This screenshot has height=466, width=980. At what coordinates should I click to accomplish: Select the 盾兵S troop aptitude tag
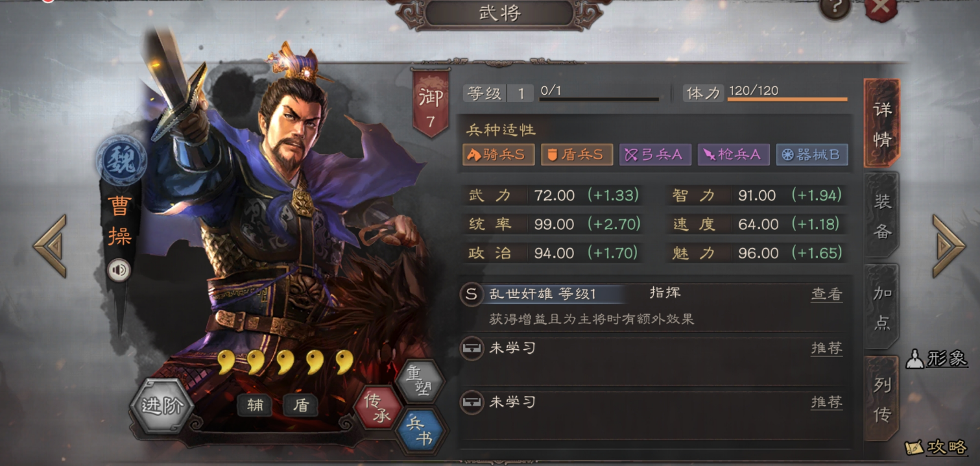click(x=577, y=154)
